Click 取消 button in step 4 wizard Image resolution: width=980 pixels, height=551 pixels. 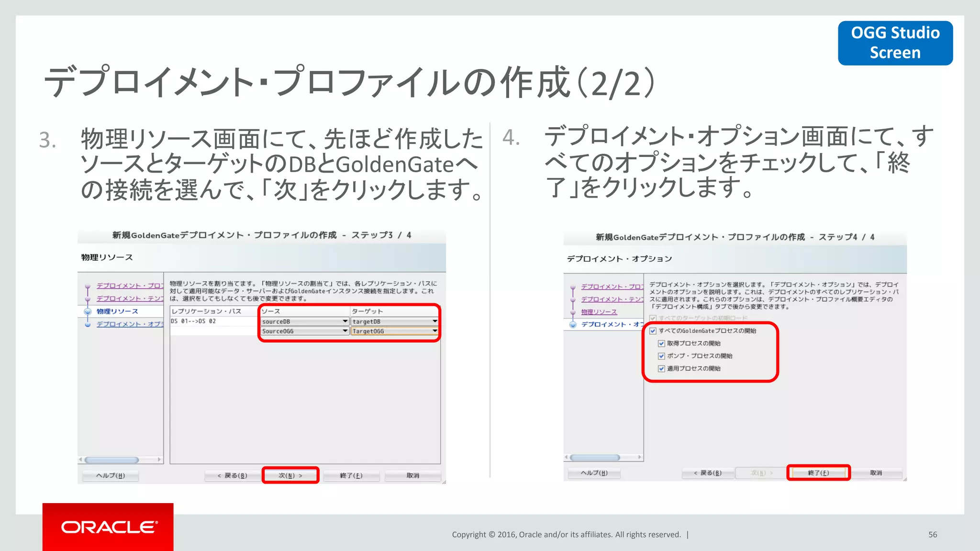[876, 473]
